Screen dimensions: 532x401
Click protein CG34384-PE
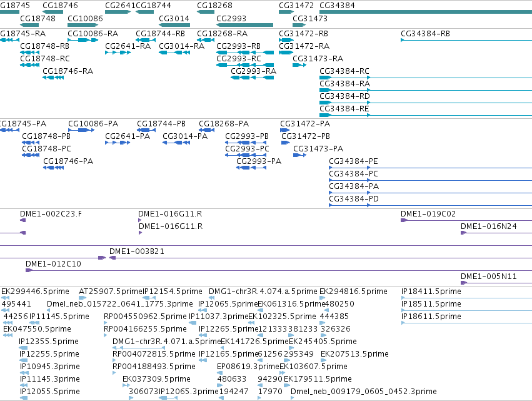click(x=431, y=168)
